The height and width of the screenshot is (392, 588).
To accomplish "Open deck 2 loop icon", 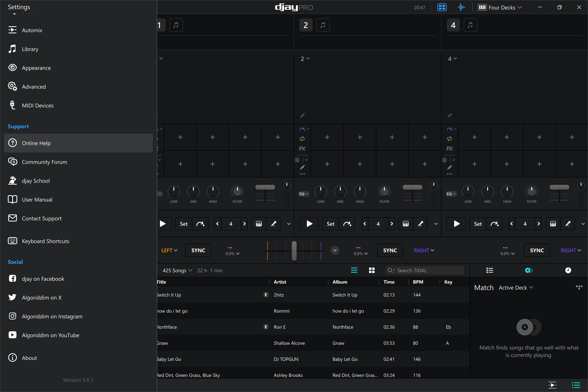I will pos(302,139).
